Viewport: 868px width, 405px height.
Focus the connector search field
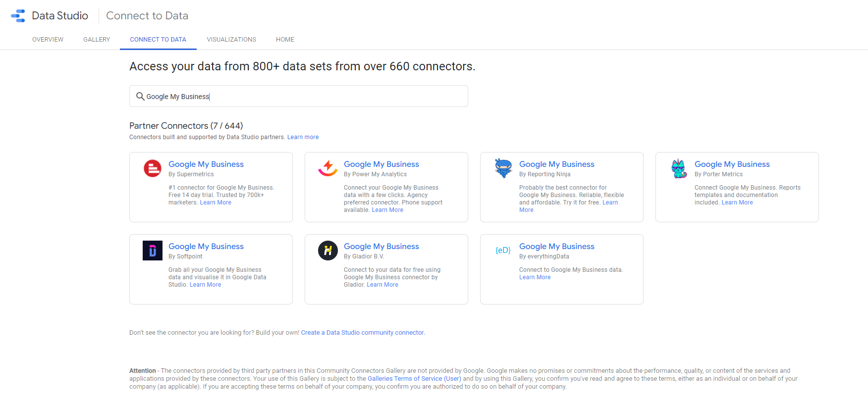tap(307, 97)
